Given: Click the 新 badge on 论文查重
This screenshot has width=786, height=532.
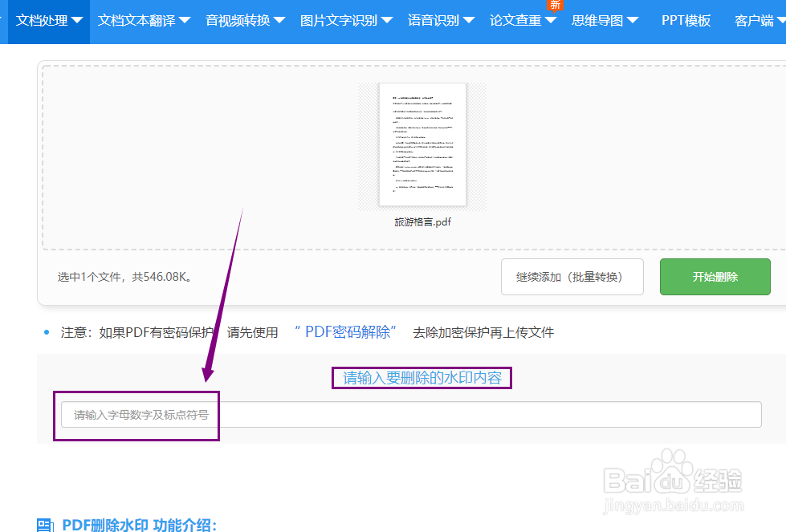Looking at the screenshot, I should pyautogui.click(x=554, y=6).
